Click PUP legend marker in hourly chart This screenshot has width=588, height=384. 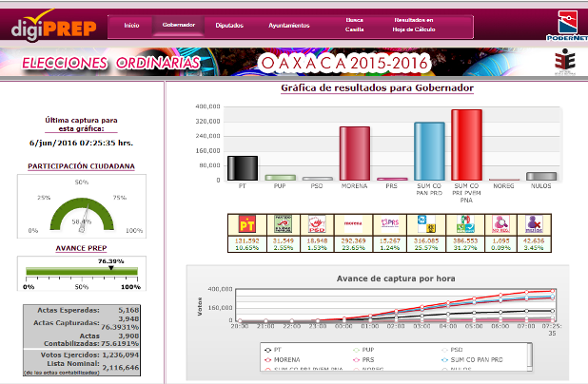pyautogui.click(x=356, y=350)
